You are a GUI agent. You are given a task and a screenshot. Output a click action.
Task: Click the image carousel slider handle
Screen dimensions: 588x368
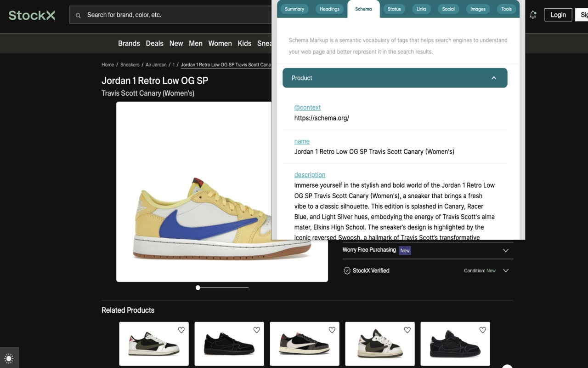click(x=198, y=287)
